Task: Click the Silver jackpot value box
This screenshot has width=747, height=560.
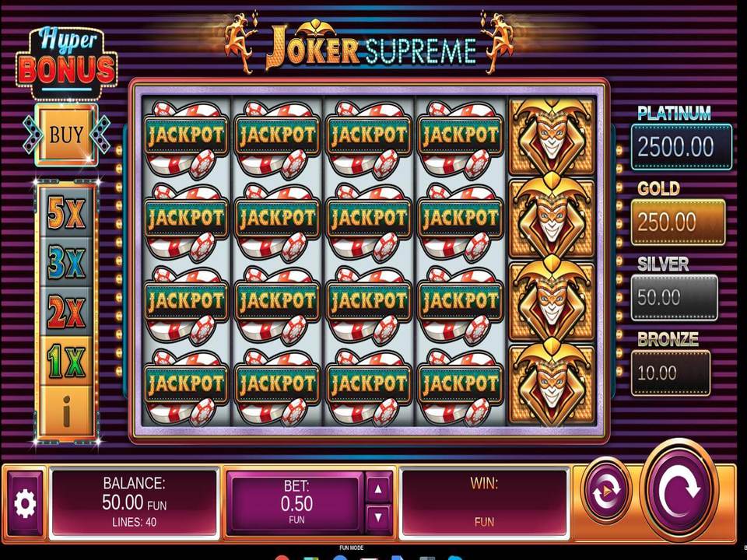Action: [x=674, y=298]
